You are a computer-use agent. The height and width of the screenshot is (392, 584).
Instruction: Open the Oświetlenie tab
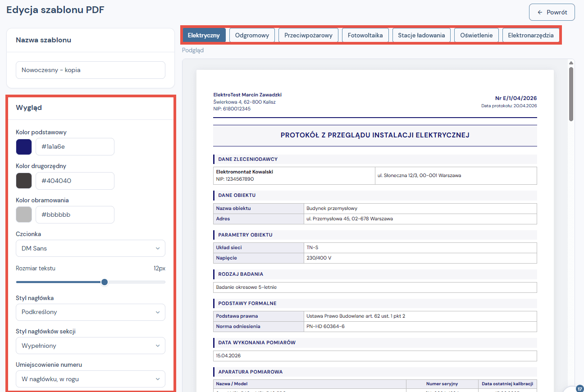pyautogui.click(x=476, y=35)
